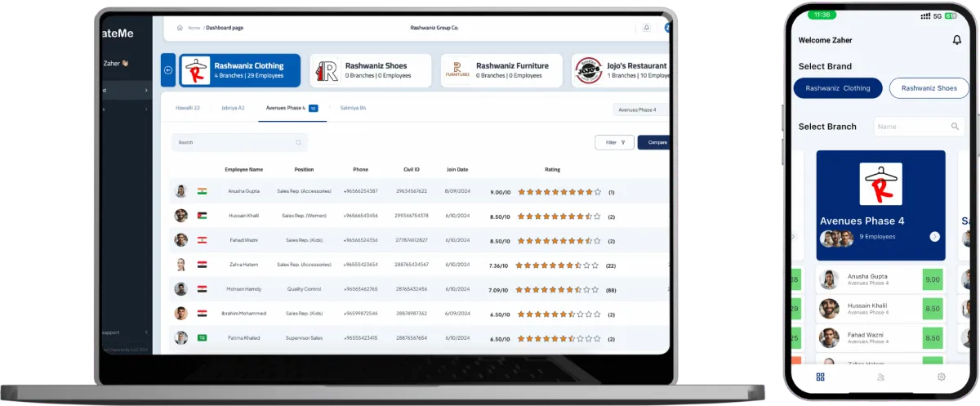The image size is (980, 406).
Task: Click the Rating column header
Action: 553,170
